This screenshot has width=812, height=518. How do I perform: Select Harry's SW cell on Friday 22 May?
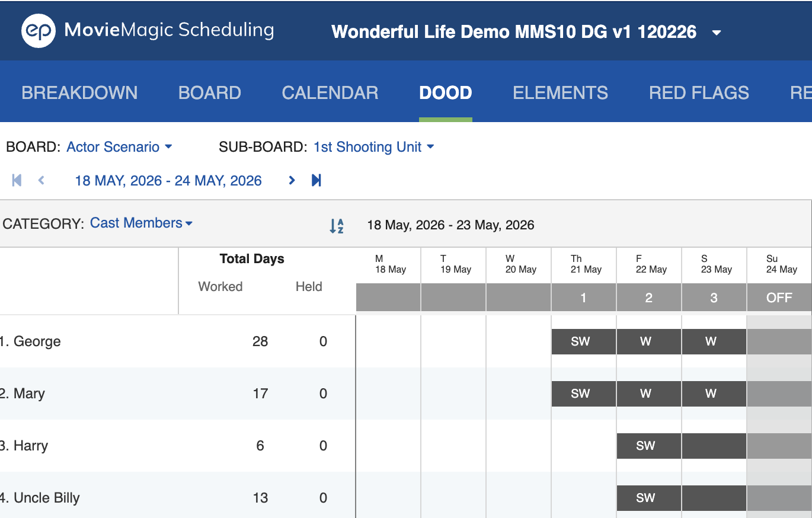pyautogui.click(x=648, y=445)
